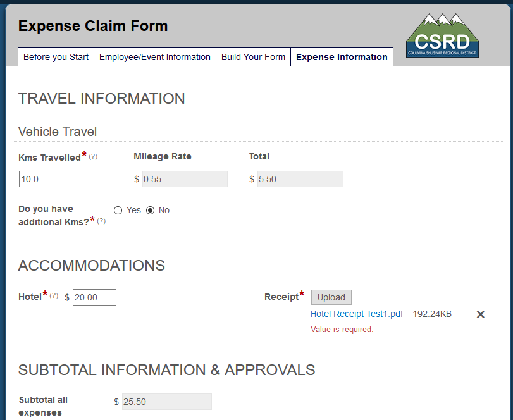The image size is (513, 420).
Task: Click the Subtotal all expenses field
Action: click(x=167, y=402)
